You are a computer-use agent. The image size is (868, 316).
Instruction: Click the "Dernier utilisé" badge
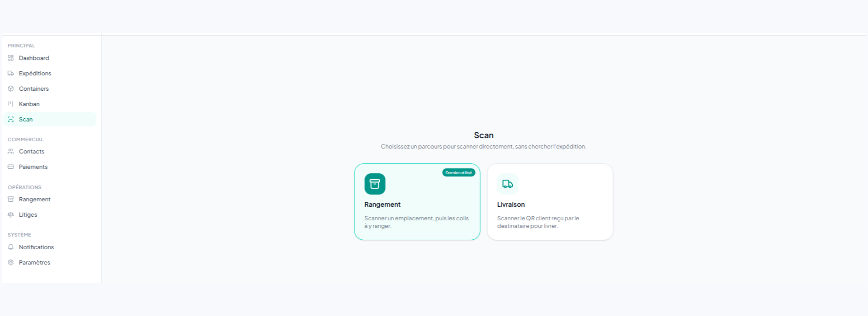459,172
